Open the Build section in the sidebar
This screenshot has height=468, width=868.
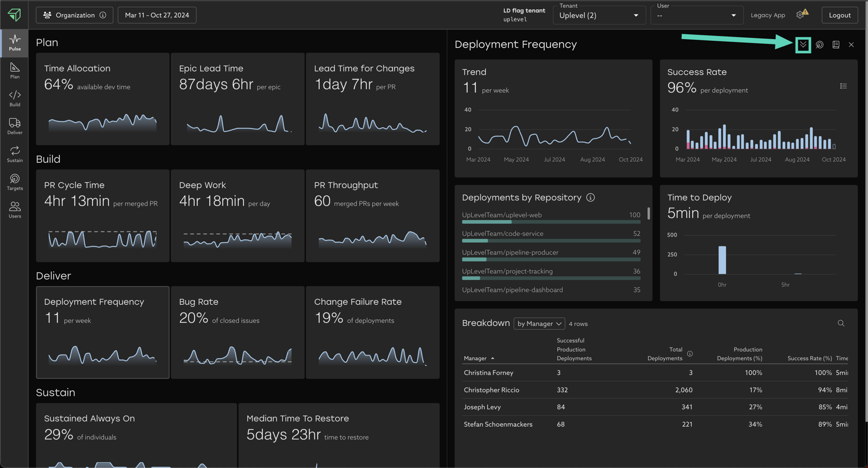click(x=14, y=98)
